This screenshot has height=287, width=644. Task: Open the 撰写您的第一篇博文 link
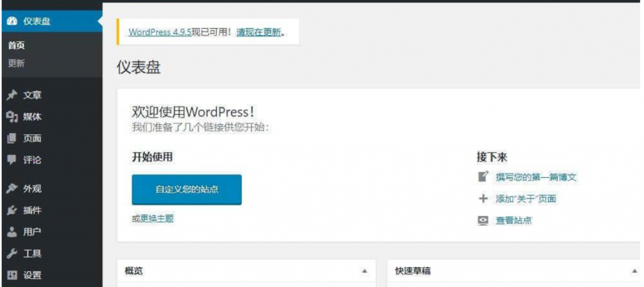(x=536, y=177)
